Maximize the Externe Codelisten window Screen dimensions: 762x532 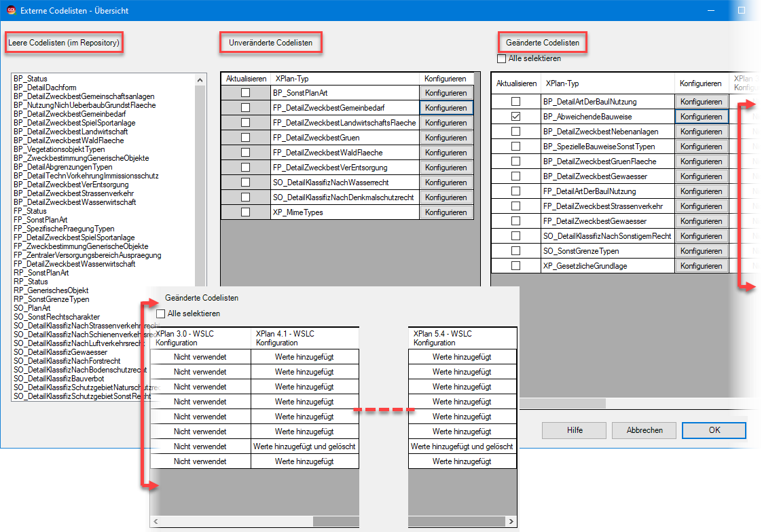[x=742, y=10]
